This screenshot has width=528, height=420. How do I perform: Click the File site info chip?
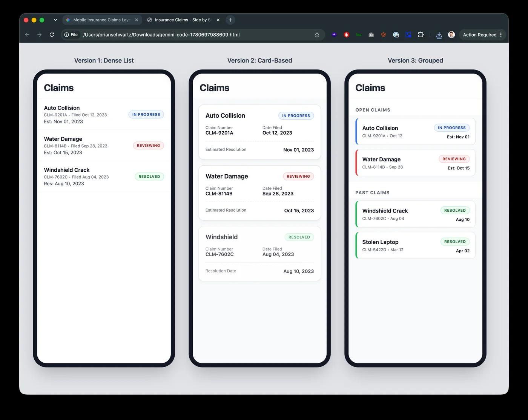pos(71,35)
